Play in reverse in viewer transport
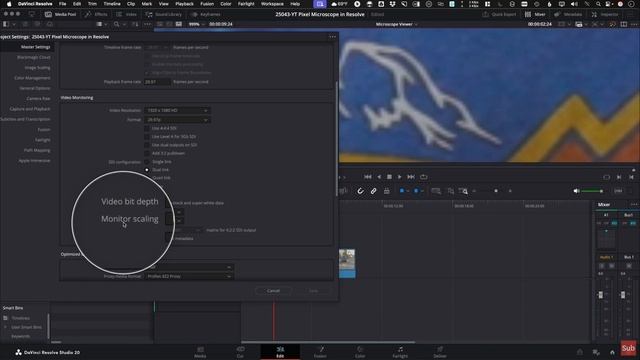The height and width of the screenshot is (360, 640). pos(379,177)
